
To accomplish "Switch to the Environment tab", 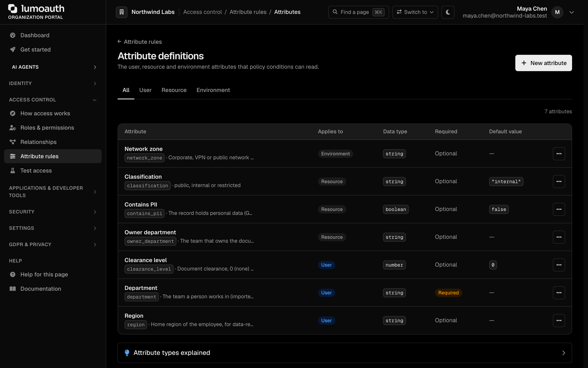I will pyautogui.click(x=213, y=90).
